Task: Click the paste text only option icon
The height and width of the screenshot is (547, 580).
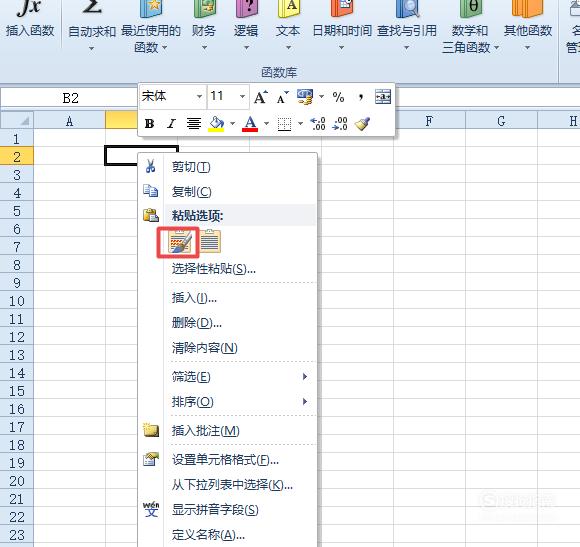Action: click(210, 242)
